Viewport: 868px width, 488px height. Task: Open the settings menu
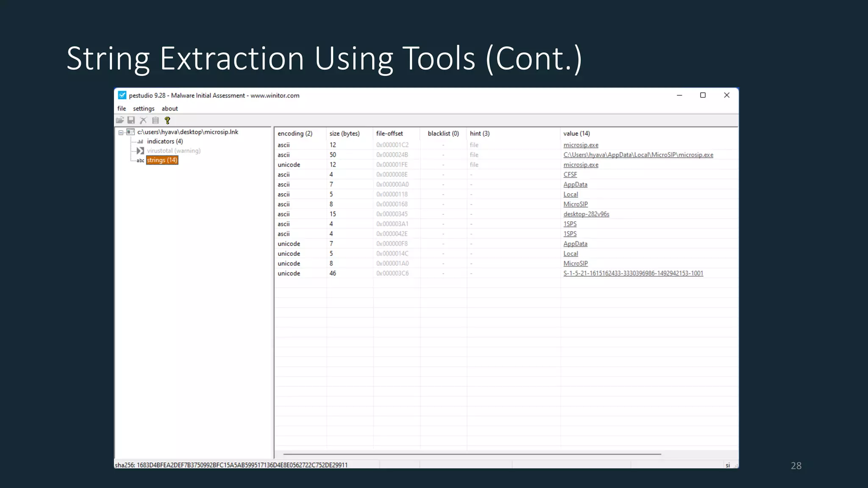(x=144, y=108)
